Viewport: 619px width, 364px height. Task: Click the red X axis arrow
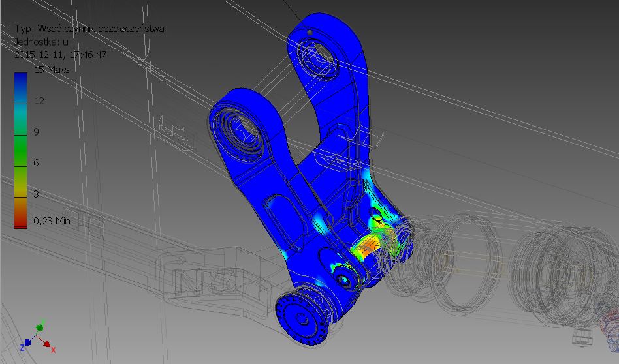46,343
